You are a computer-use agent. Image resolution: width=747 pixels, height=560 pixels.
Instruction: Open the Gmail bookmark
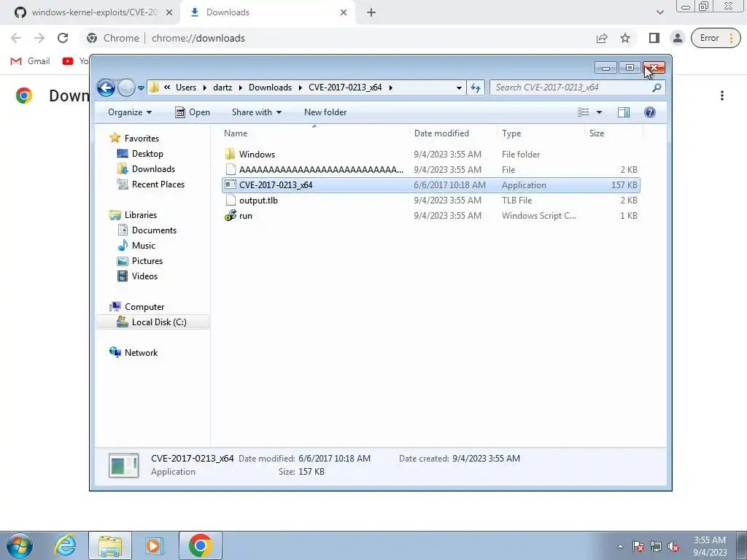pyautogui.click(x=31, y=61)
